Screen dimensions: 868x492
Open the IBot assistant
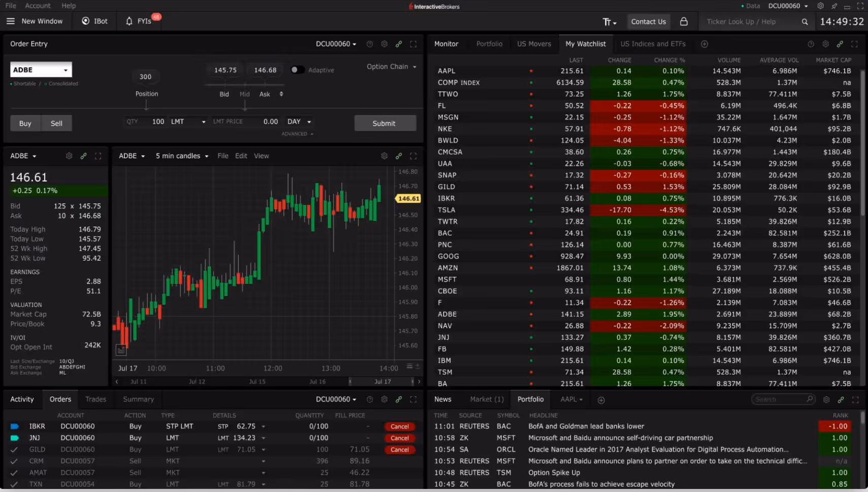tap(94, 21)
